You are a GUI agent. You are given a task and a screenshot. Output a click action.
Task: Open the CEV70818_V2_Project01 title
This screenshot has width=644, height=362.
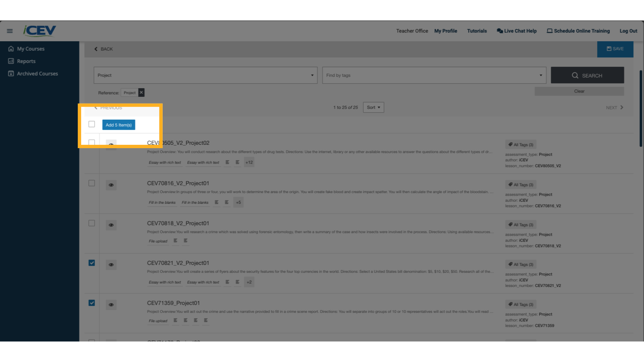click(x=178, y=223)
